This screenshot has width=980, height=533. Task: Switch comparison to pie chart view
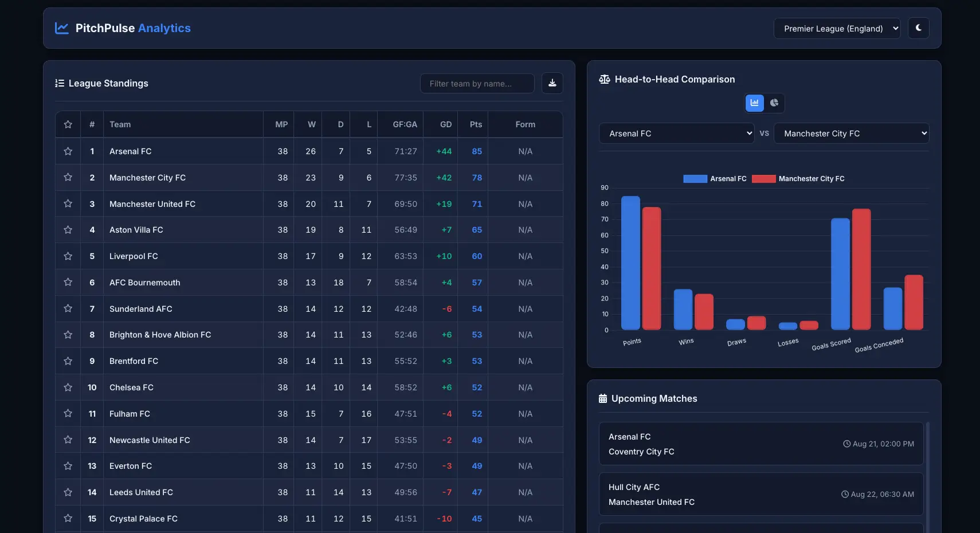[x=774, y=103]
